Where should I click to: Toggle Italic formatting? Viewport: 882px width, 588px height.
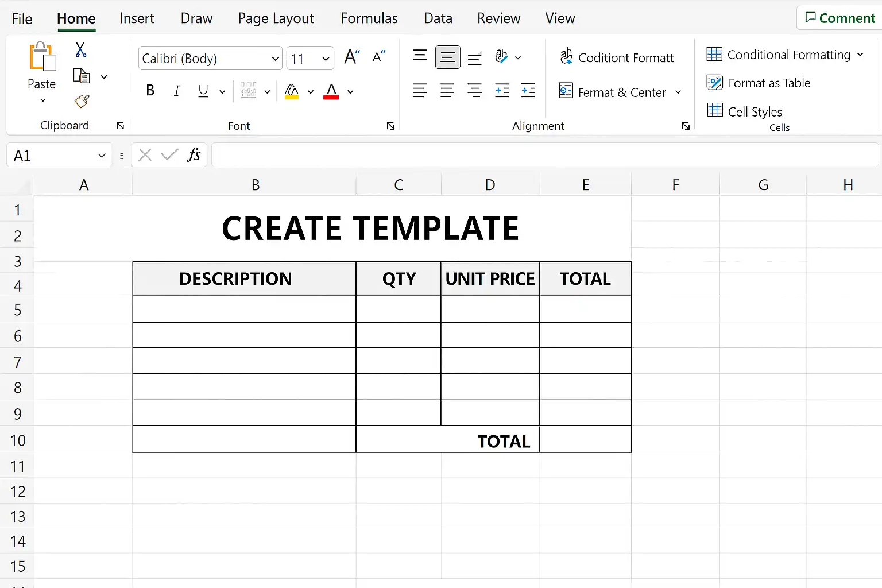click(x=177, y=91)
